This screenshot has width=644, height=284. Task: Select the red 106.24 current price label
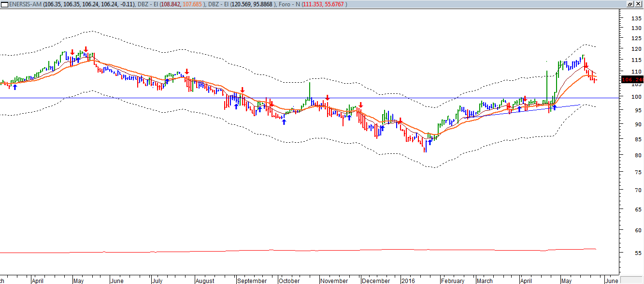(632, 79)
